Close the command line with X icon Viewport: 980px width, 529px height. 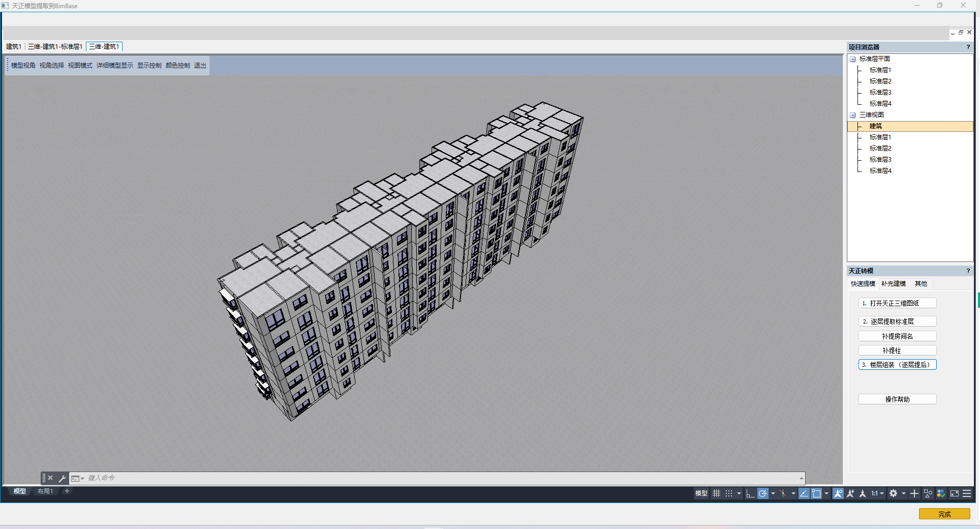point(50,478)
